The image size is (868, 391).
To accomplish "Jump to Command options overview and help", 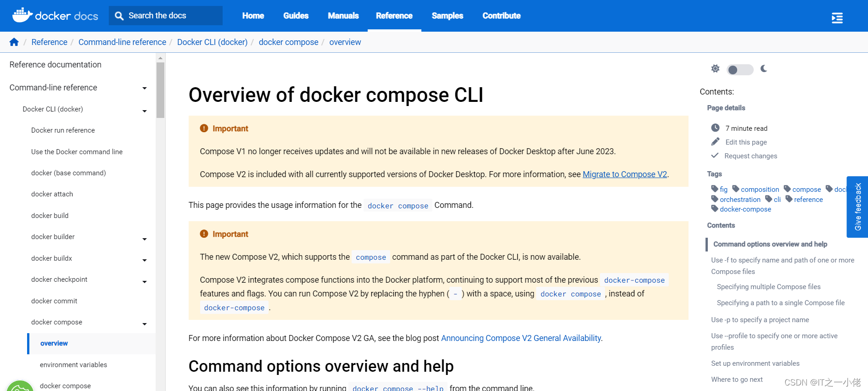I will [x=770, y=244].
